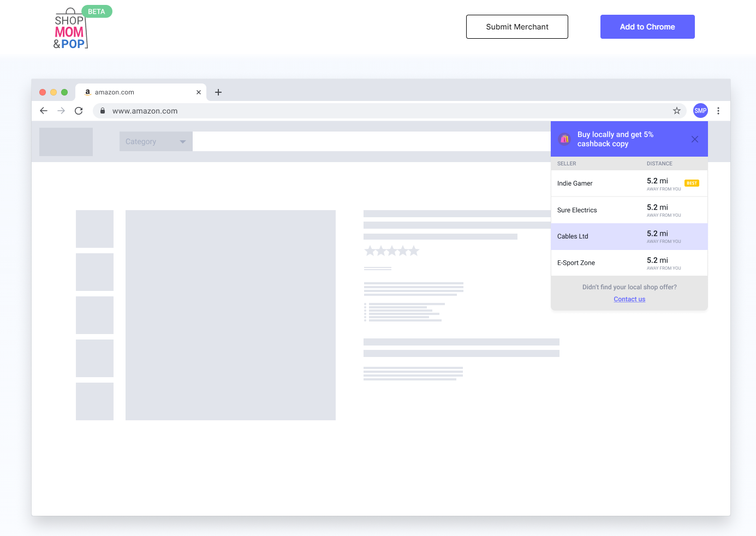Open the browser three-dot menu
The height and width of the screenshot is (536, 756).
tap(718, 111)
